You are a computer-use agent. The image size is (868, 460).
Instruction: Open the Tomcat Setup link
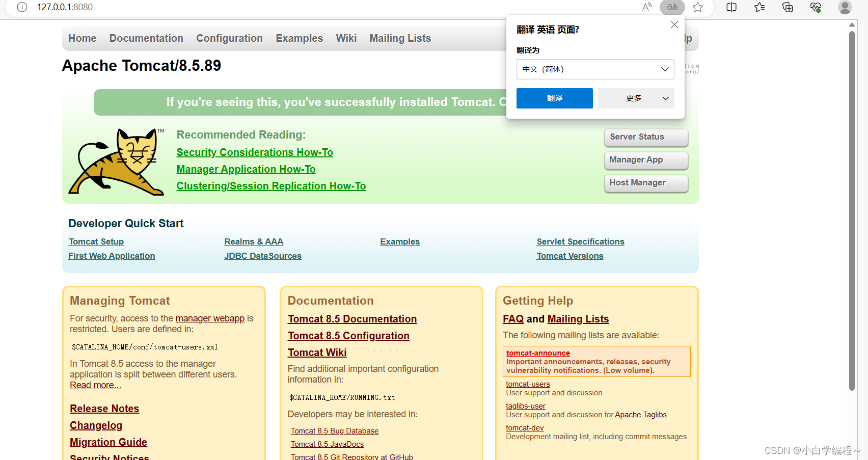point(96,241)
